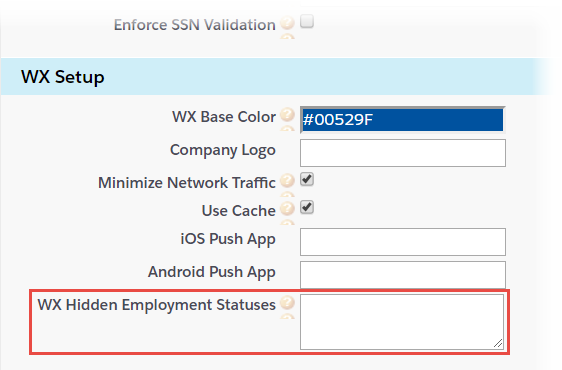The width and height of the screenshot is (562, 370).
Task: Open help icon beside Use Cache
Action: point(287,209)
